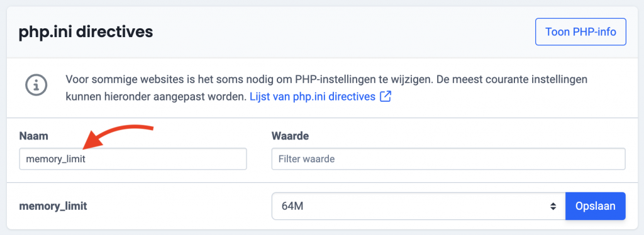Click the memory_limit text inside Naam field

(55, 160)
